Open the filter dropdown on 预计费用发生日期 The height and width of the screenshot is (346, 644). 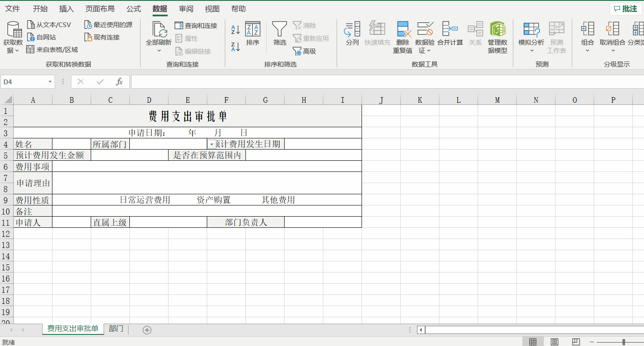tap(213, 144)
